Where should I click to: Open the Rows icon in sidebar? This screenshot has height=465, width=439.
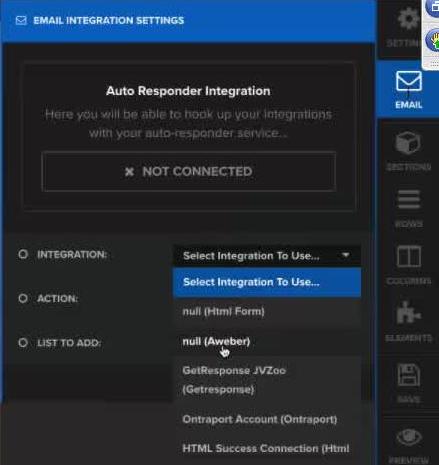click(x=409, y=199)
